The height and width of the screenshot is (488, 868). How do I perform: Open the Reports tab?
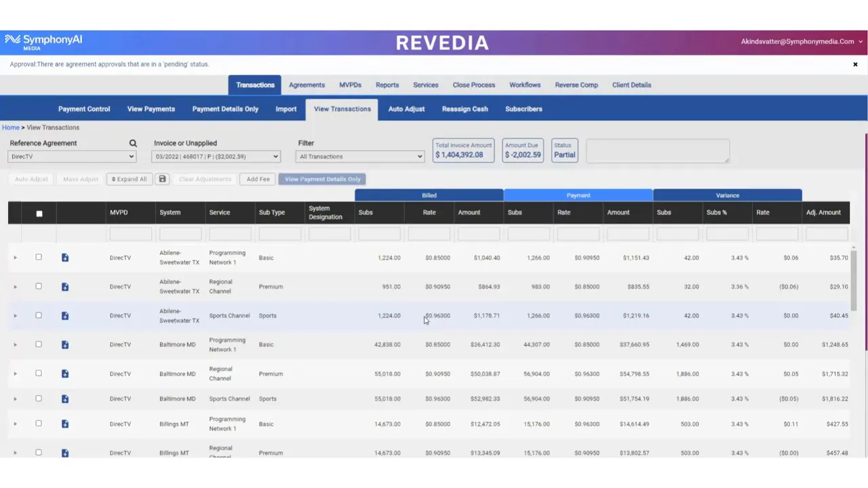[387, 85]
